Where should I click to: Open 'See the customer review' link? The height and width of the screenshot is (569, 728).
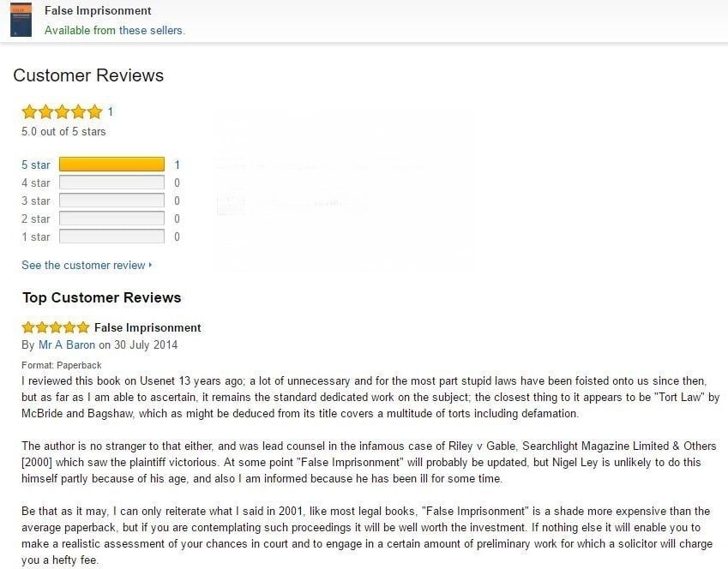[83, 265]
